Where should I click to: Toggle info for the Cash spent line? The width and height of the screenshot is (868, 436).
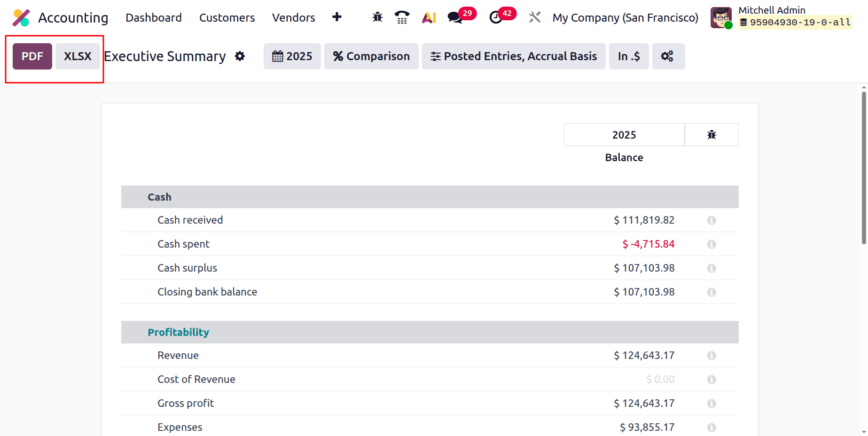coord(711,244)
